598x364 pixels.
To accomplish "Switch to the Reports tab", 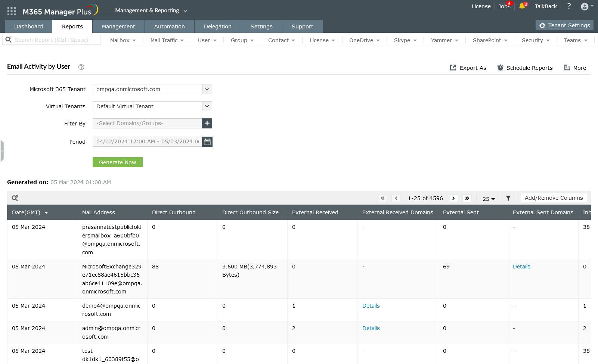I will pyautogui.click(x=72, y=27).
